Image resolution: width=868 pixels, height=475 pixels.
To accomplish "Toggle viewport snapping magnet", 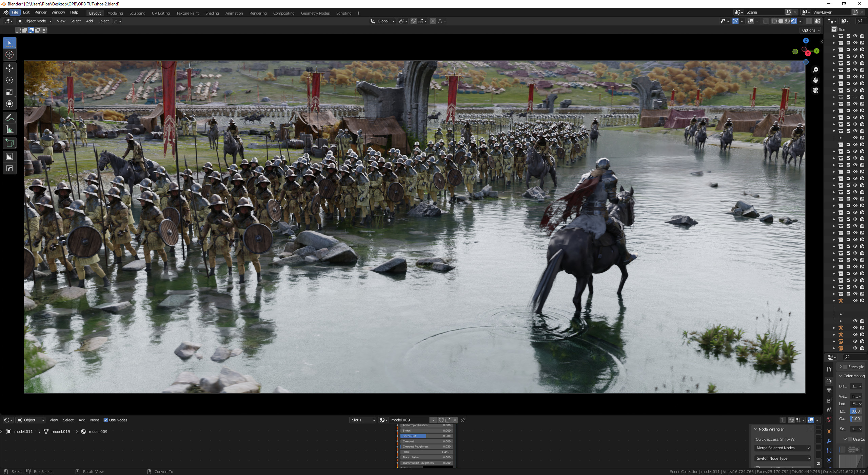I will coord(414,21).
